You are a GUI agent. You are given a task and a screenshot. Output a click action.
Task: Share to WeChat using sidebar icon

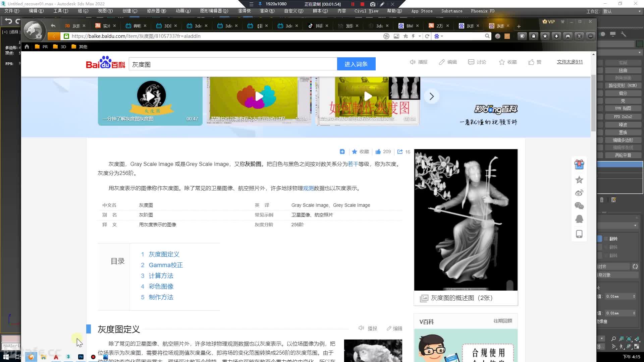579,206
